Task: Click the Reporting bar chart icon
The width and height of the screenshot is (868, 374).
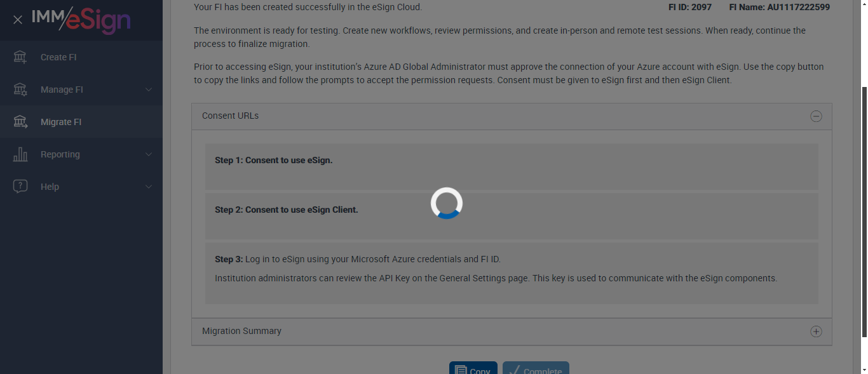Action: tap(20, 154)
